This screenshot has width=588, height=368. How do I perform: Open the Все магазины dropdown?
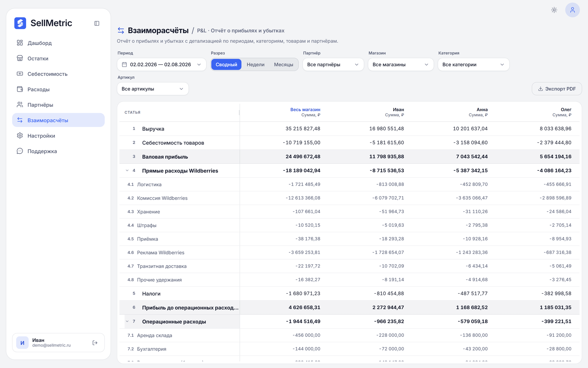click(x=401, y=64)
